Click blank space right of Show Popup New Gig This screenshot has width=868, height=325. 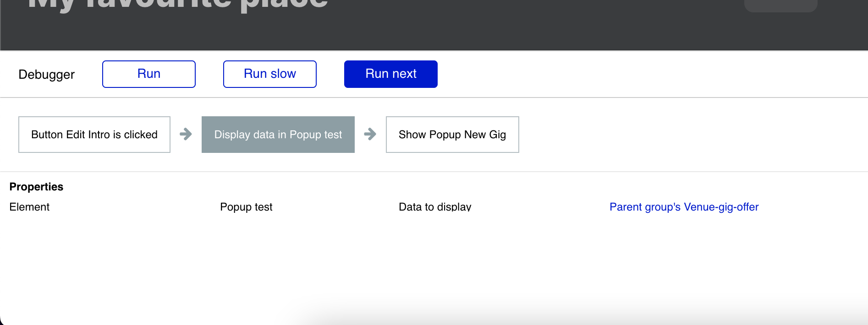(x=687, y=135)
